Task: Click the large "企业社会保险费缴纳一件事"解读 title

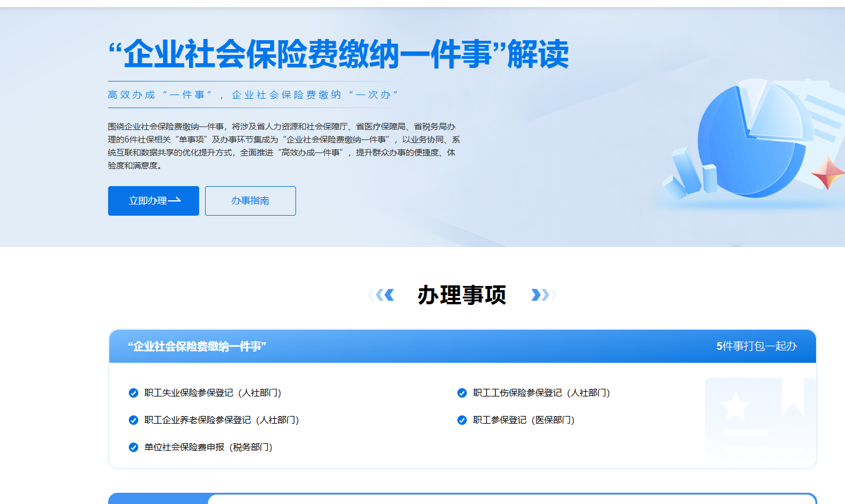Action: 338,54
